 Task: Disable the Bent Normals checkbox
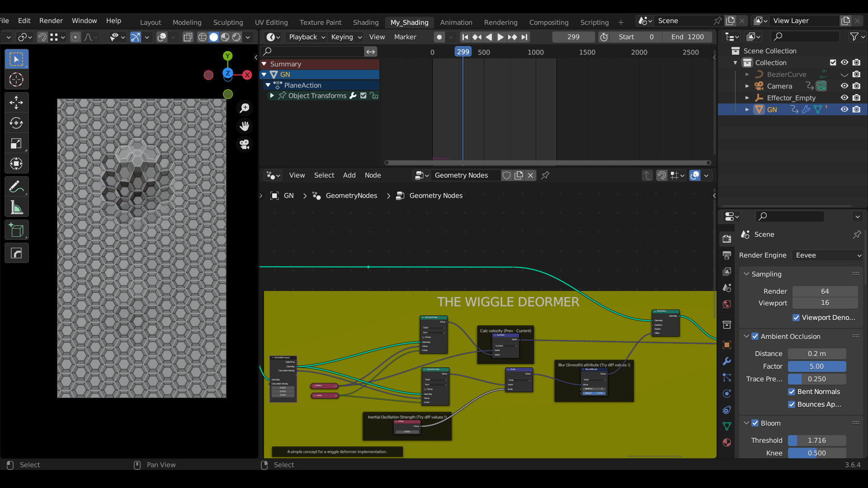[x=792, y=392]
